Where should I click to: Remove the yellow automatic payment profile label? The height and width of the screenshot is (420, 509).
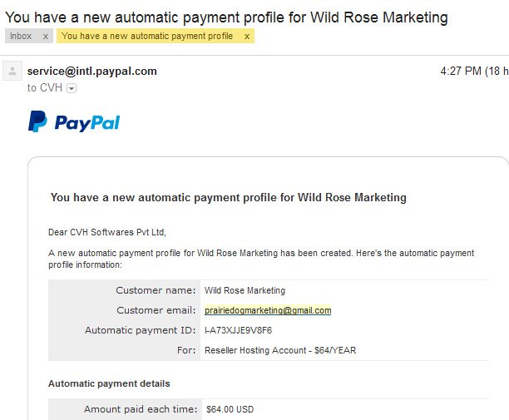click(247, 37)
